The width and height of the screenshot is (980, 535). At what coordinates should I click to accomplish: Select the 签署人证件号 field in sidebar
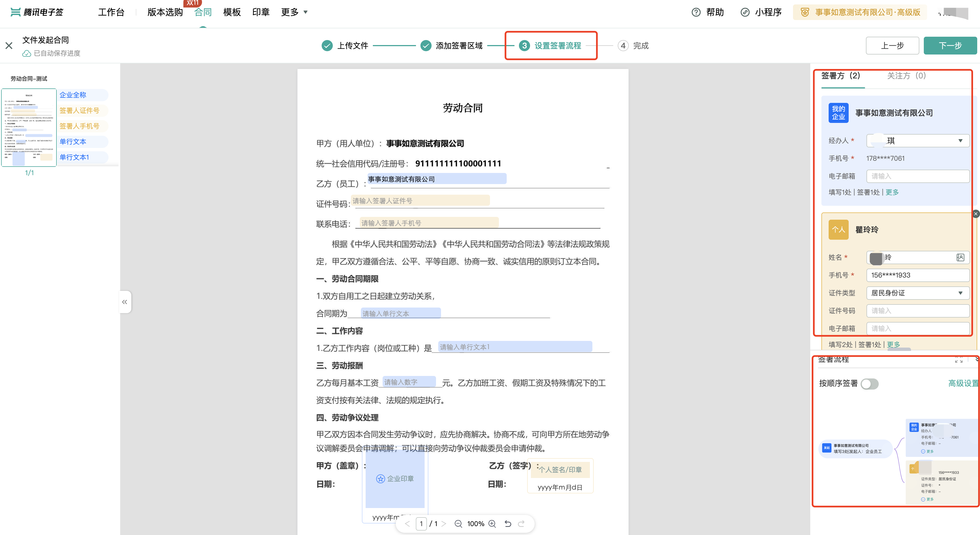pos(83,111)
